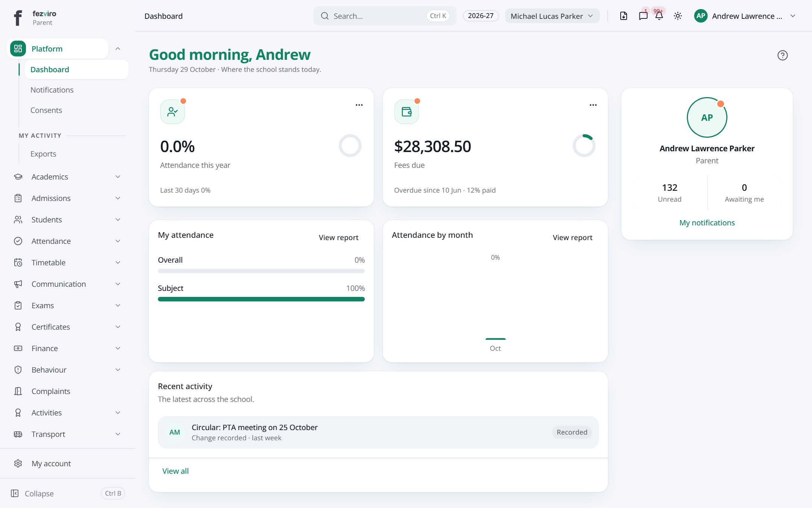Viewport: 812px width, 508px height.
Task: Click the Platform grid icon
Action: click(x=18, y=49)
